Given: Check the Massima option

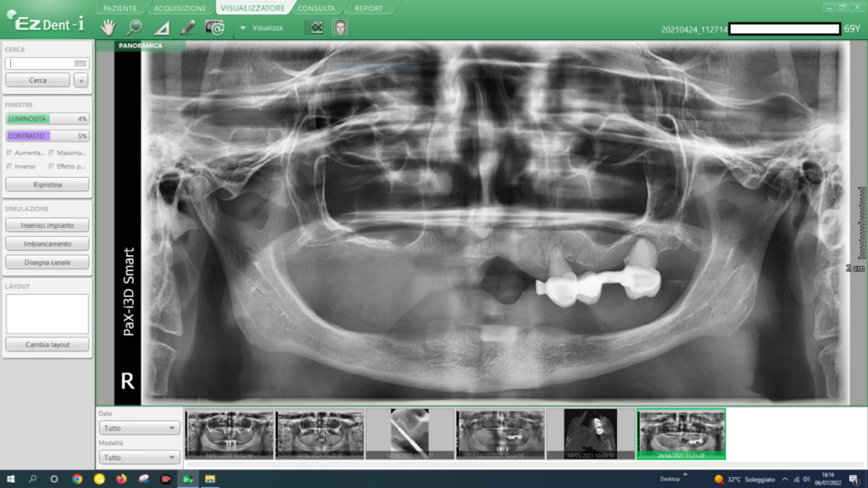Looking at the screenshot, I should (52, 152).
